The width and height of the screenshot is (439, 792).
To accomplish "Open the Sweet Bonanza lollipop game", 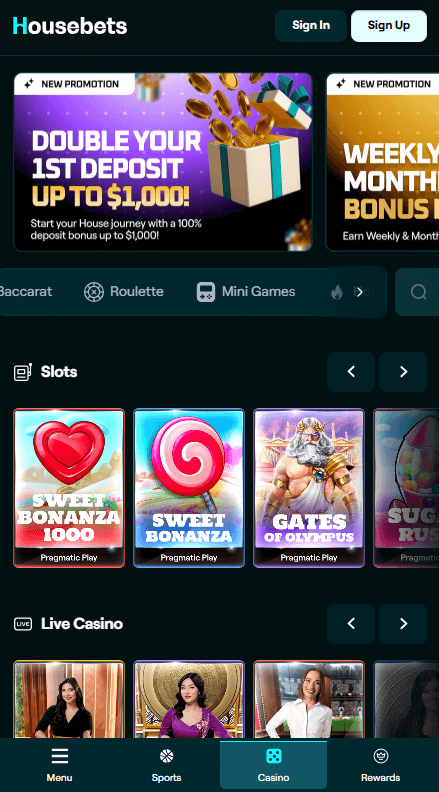I will pyautogui.click(x=189, y=488).
